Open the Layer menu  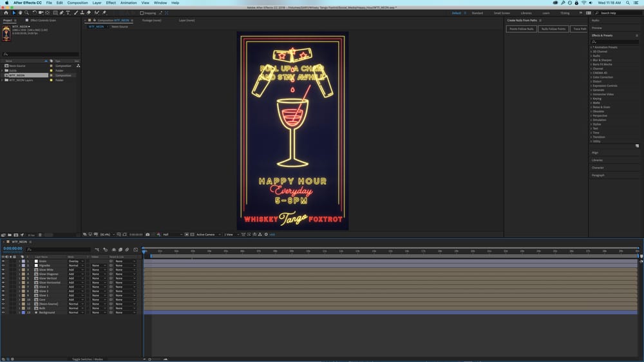pos(97,3)
